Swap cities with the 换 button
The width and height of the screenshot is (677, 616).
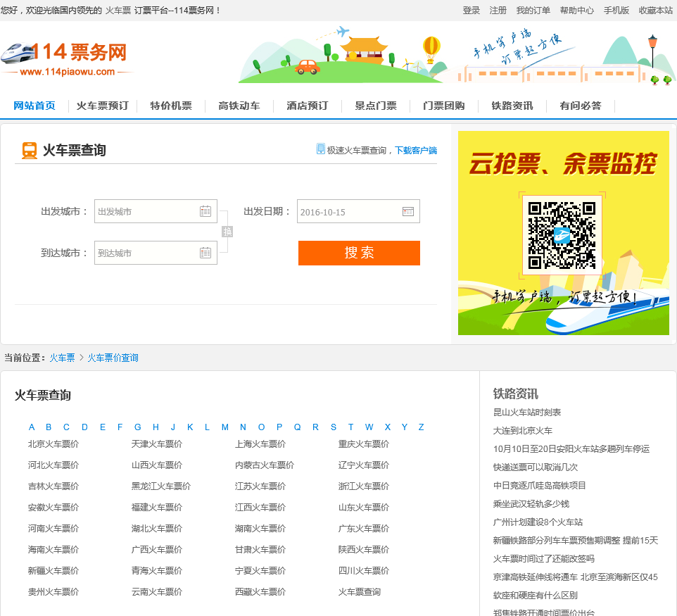coord(227,232)
